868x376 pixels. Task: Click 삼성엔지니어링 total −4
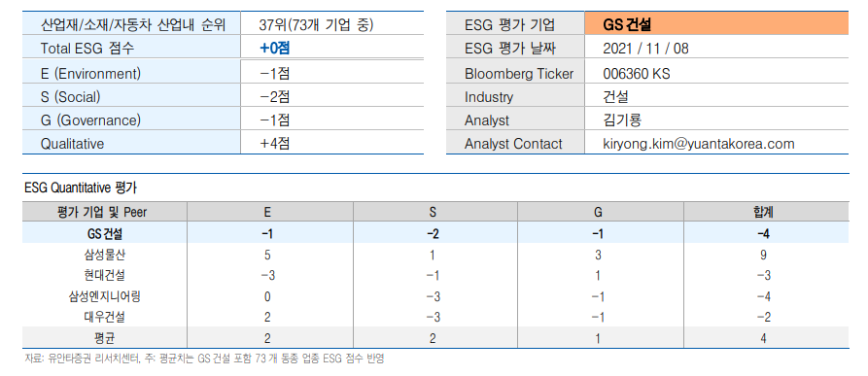(x=764, y=297)
